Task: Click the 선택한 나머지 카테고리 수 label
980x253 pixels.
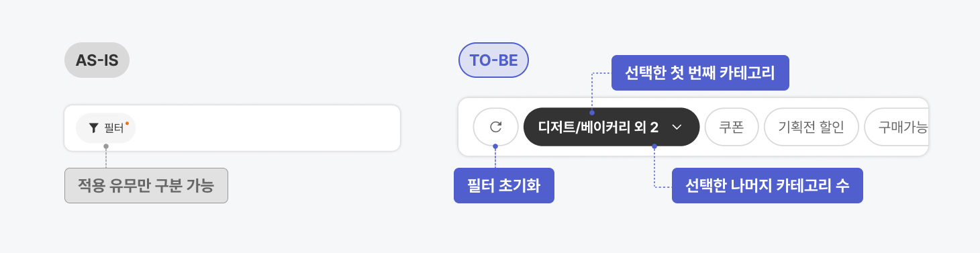Action: click(767, 185)
